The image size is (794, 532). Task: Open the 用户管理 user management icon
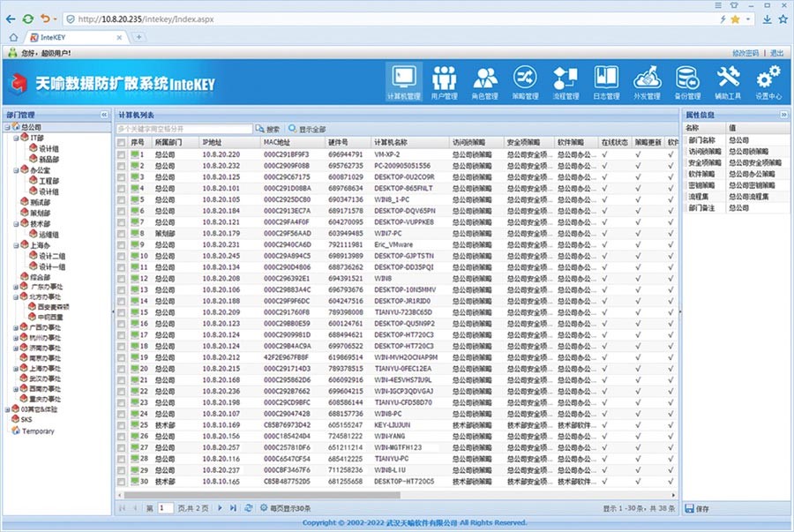(x=444, y=83)
